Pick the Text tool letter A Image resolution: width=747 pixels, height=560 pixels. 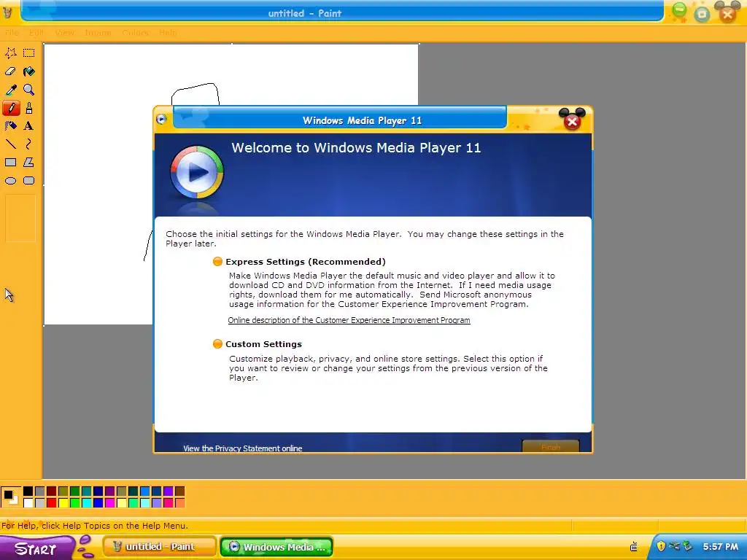28,125
